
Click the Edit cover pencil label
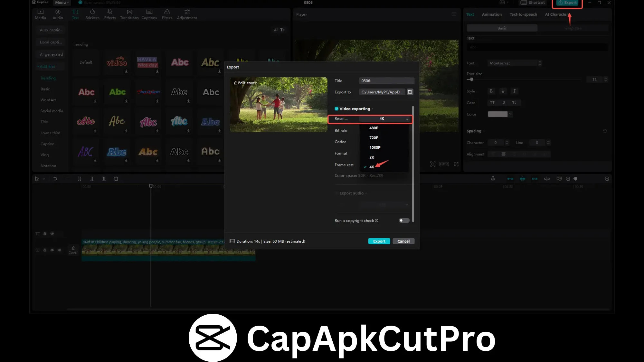tap(245, 83)
